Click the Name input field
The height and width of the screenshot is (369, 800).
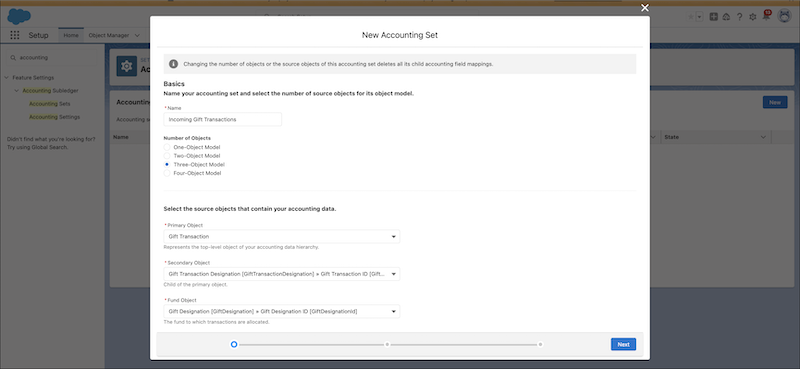pyautogui.click(x=222, y=119)
